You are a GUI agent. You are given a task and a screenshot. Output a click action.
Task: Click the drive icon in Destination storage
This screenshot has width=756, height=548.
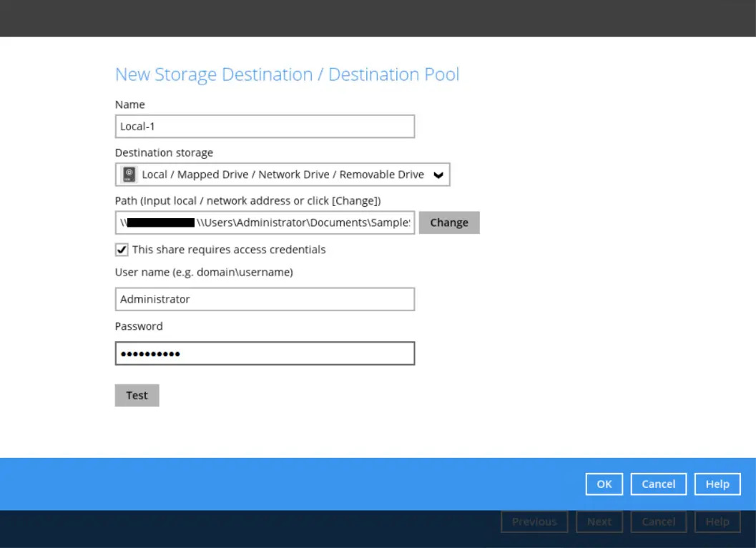tap(129, 175)
